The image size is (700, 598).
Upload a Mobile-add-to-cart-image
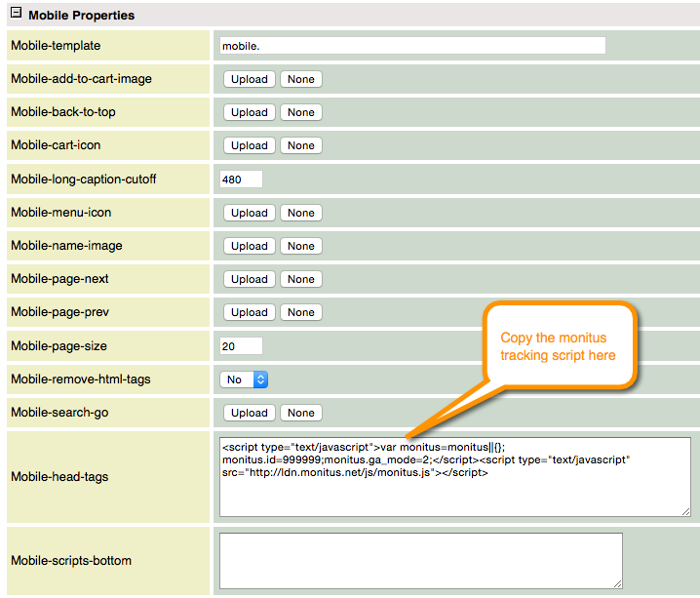[250, 79]
